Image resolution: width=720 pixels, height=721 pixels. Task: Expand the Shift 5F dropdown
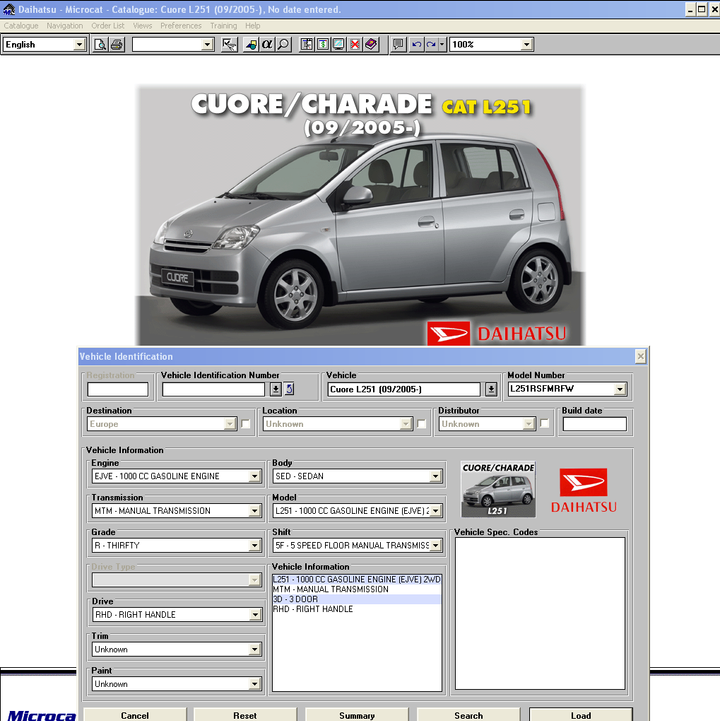(435, 545)
